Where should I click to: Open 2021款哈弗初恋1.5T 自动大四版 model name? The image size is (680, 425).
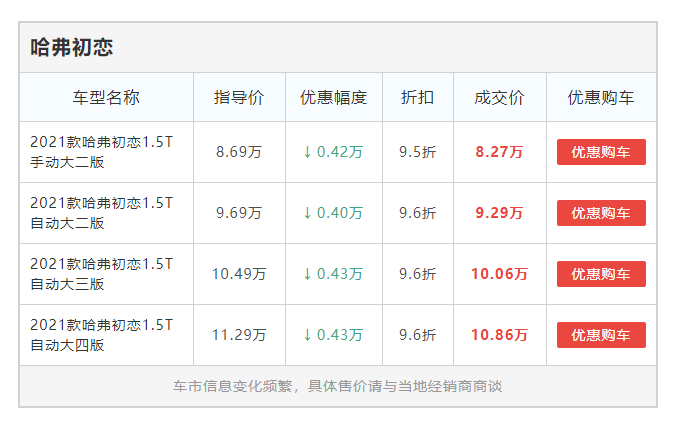pyautogui.click(x=101, y=335)
